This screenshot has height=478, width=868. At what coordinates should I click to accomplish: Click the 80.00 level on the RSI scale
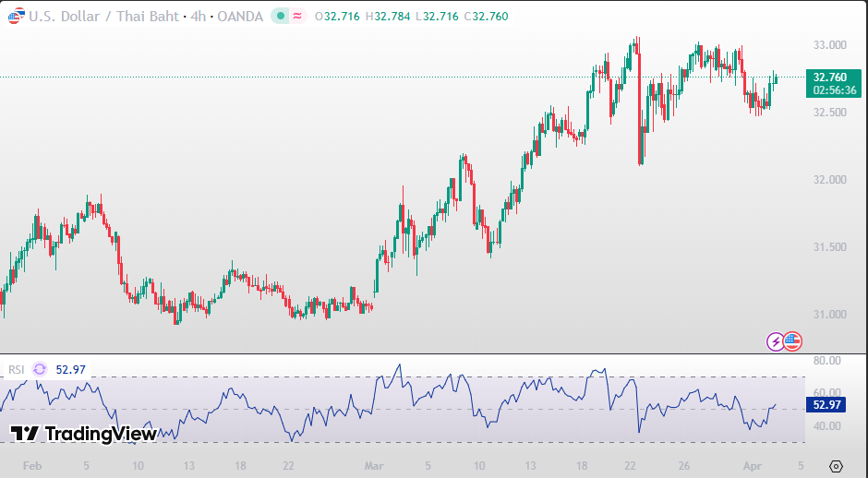pos(826,360)
